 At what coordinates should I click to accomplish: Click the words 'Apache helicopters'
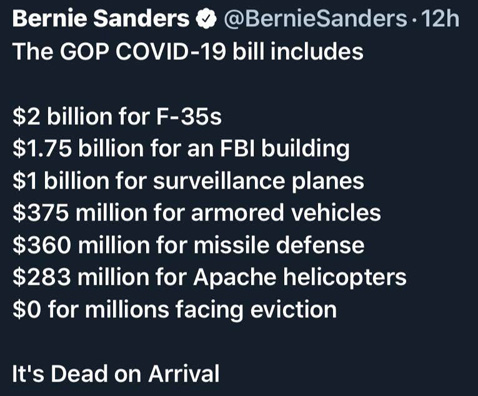[300, 278]
